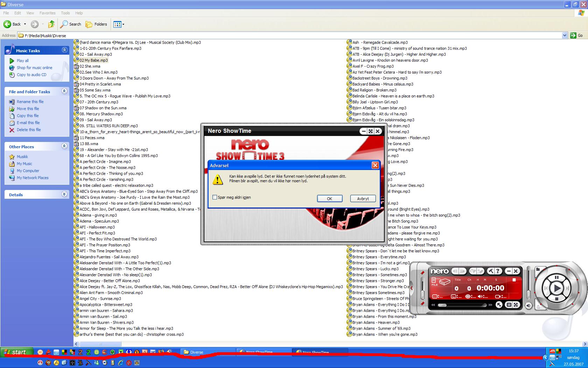Viewport: 588px width, 368px height.
Task: Click the Go button next to the address bar
Action: pos(576,35)
